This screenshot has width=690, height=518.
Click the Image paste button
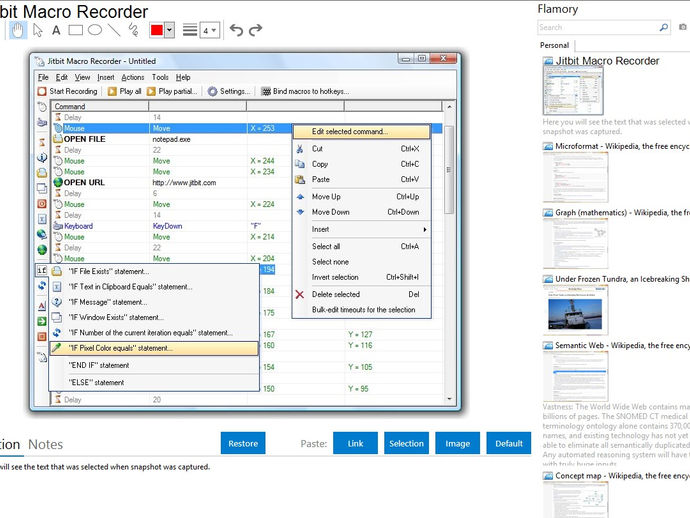pyautogui.click(x=457, y=443)
